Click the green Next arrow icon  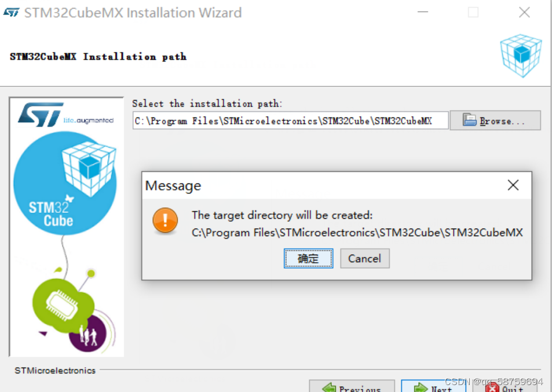tap(421, 388)
